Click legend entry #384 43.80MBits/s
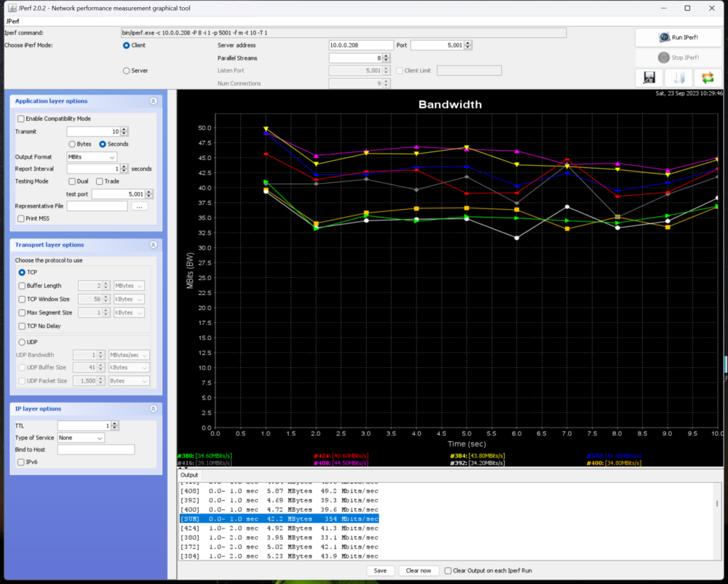The image size is (728, 584). click(x=478, y=456)
